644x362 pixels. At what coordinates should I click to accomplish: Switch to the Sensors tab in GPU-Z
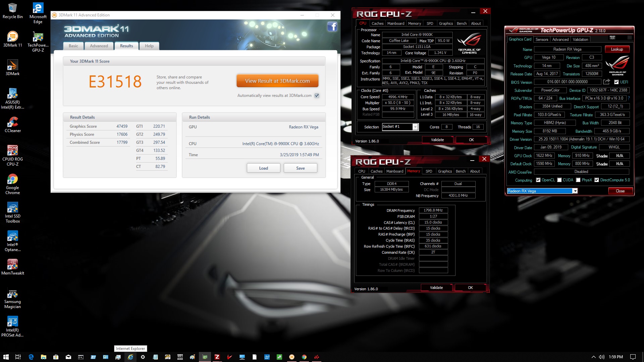pyautogui.click(x=542, y=40)
